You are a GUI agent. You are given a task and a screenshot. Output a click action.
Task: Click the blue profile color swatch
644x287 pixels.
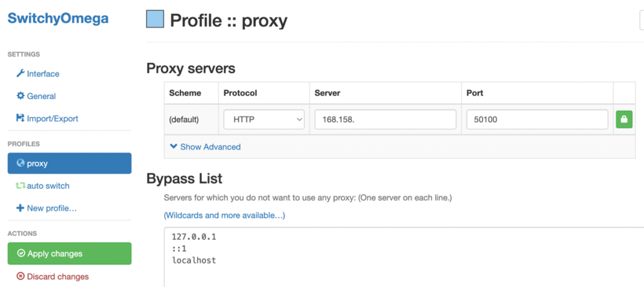pos(155,20)
